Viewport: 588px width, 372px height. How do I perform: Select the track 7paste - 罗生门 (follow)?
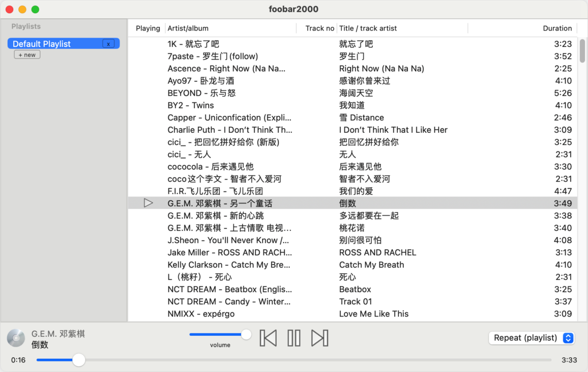pos(352,56)
